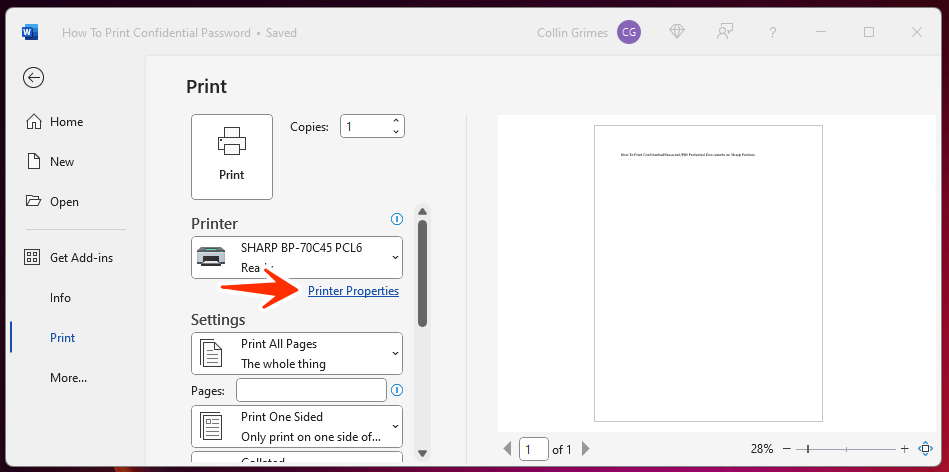Maximize the Word window
Image resolution: width=949 pixels, height=472 pixels.
[869, 32]
